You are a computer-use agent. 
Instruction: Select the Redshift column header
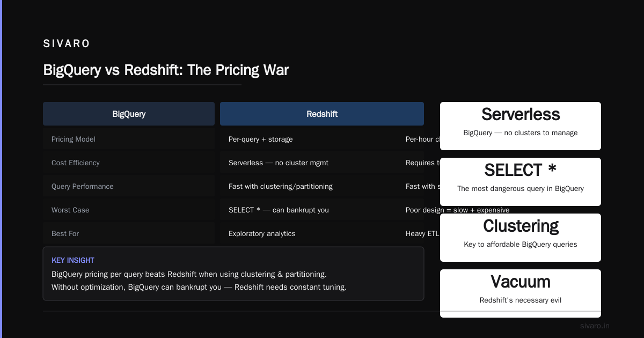pyautogui.click(x=322, y=114)
